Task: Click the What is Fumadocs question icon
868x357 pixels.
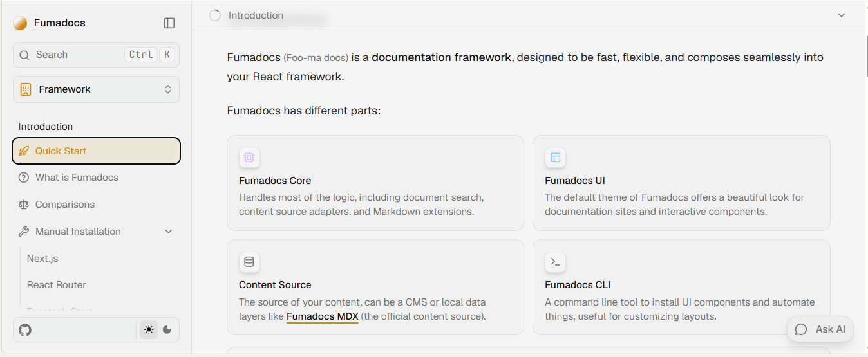Action: tap(24, 178)
